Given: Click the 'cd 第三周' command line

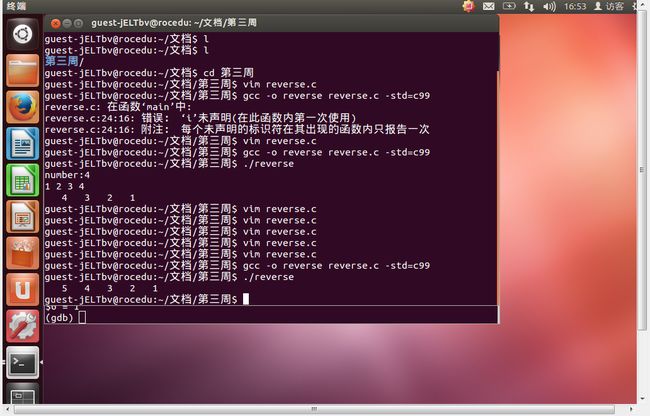Looking at the screenshot, I should (x=149, y=73).
